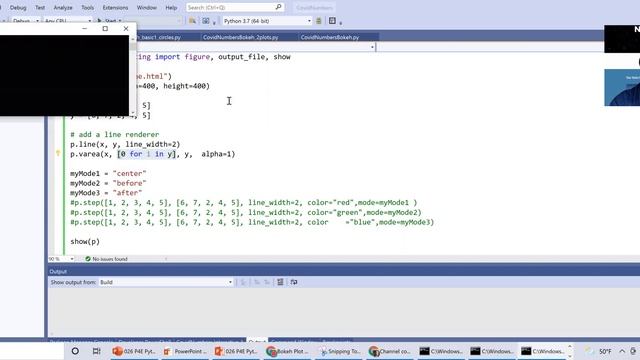Click the window layout icon beside folder icon
Viewport: 640px width, 360px height.
click(206, 21)
